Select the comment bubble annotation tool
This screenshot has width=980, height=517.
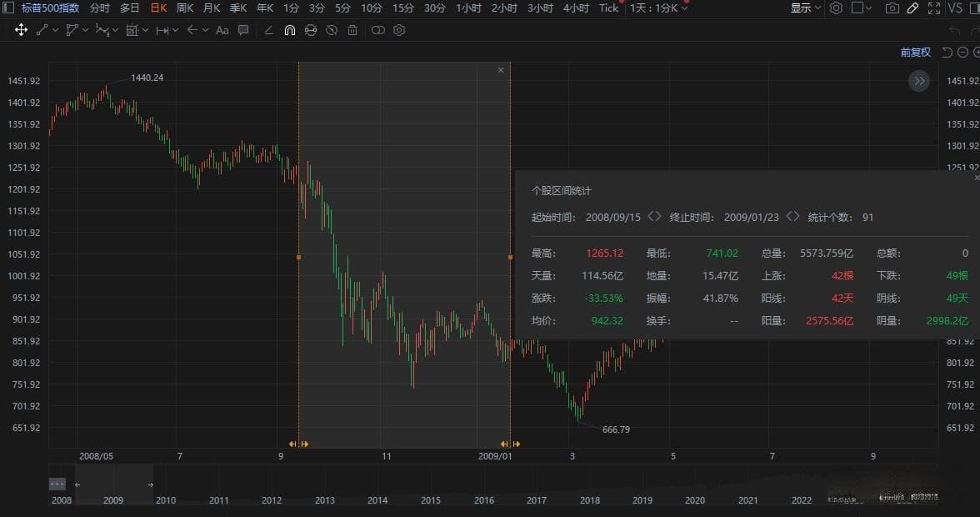click(x=243, y=30)
